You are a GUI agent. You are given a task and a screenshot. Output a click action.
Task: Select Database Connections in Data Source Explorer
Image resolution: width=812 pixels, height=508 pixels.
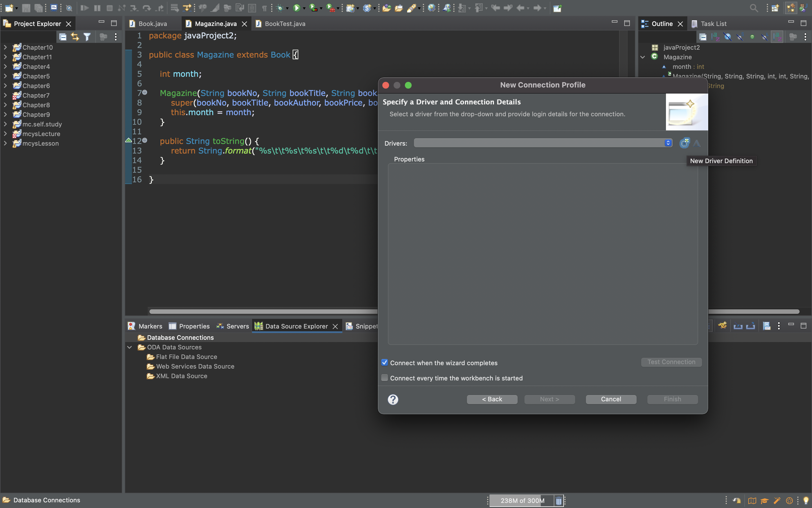click(x=180, y=338)
